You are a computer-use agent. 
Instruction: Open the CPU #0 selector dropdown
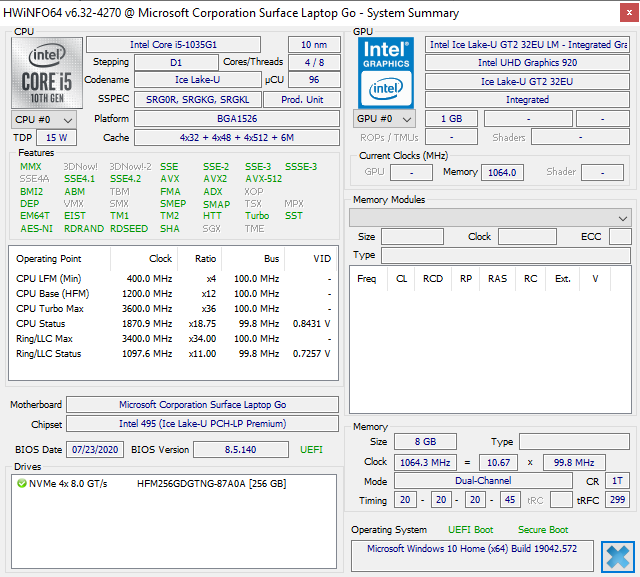44,120
